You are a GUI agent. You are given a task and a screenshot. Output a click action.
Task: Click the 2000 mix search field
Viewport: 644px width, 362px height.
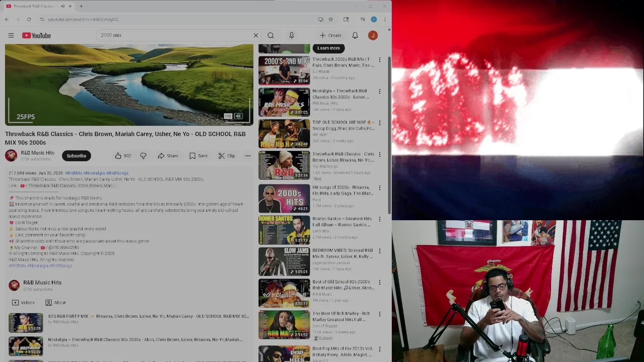[174, 35]
